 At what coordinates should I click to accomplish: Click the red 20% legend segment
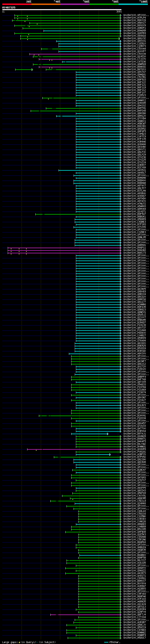17,4
